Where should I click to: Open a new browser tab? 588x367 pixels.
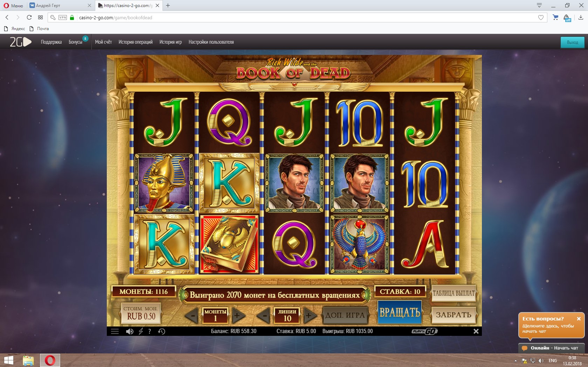coord(168,6)
